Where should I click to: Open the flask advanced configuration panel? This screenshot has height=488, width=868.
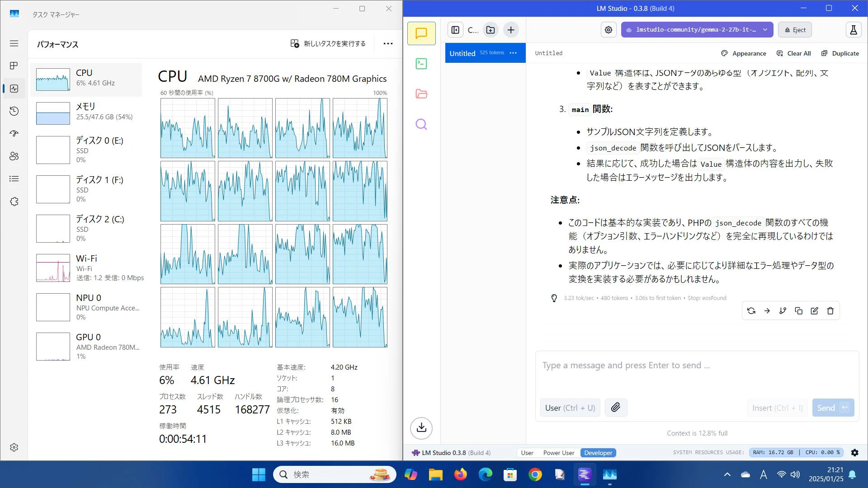point(854,30)
